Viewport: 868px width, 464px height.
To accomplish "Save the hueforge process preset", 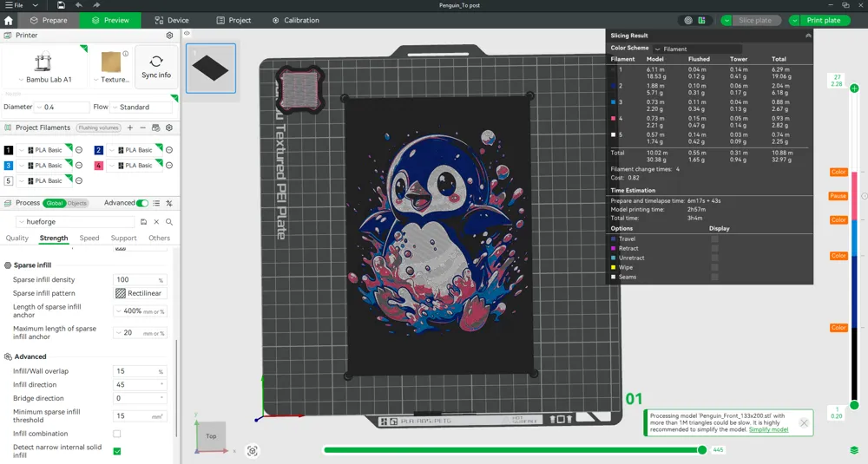I will click(x=143, y=222).
